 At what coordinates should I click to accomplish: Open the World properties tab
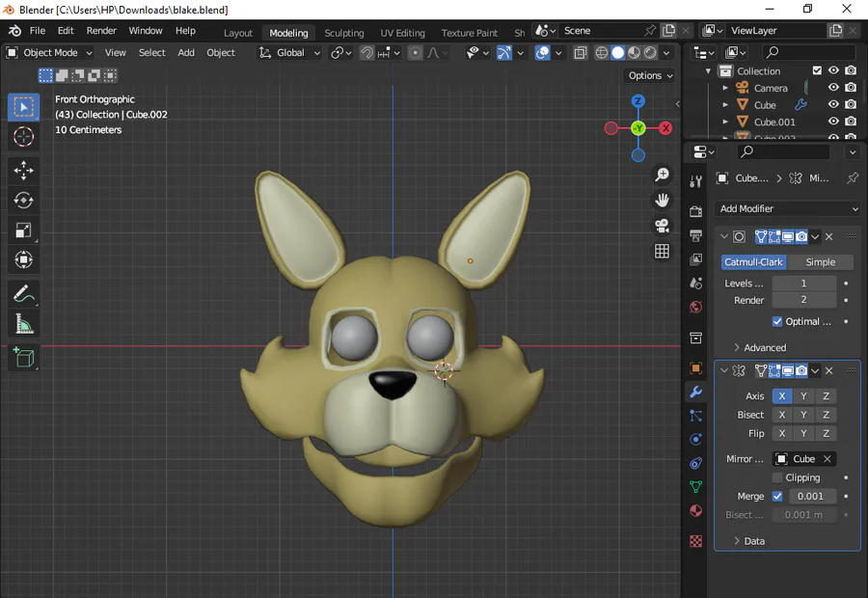pyautogui.click(x=695, y=307)
